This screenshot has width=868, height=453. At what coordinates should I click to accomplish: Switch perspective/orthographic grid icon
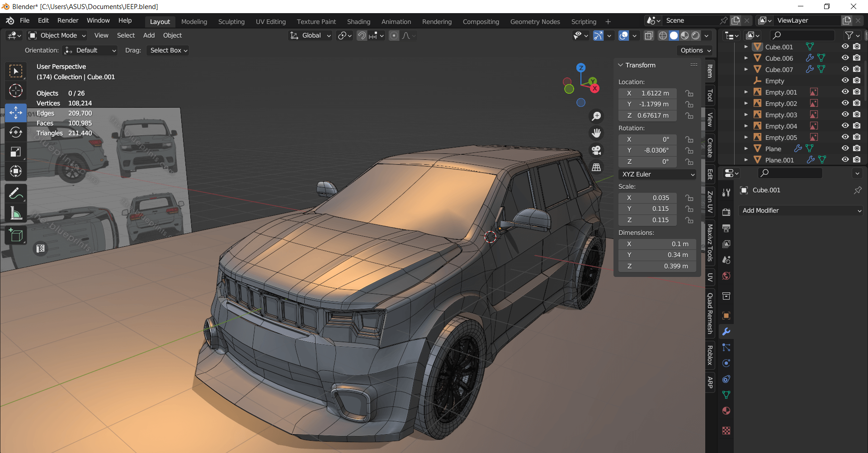click(597, 167)
